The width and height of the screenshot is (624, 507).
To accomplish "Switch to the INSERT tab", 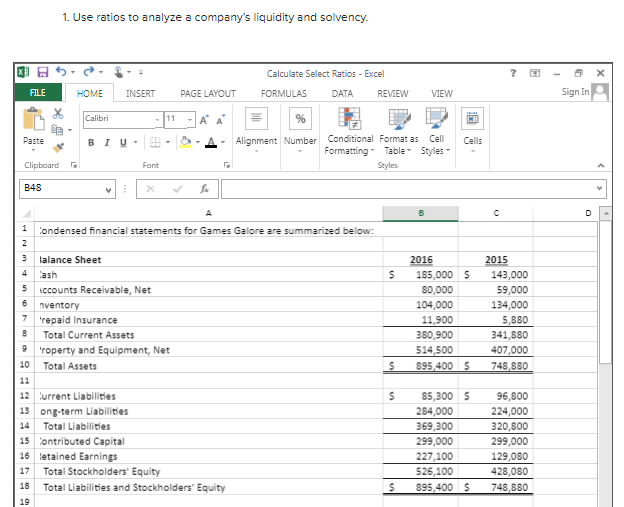I will pyautogui.click(x=140, y=94).
